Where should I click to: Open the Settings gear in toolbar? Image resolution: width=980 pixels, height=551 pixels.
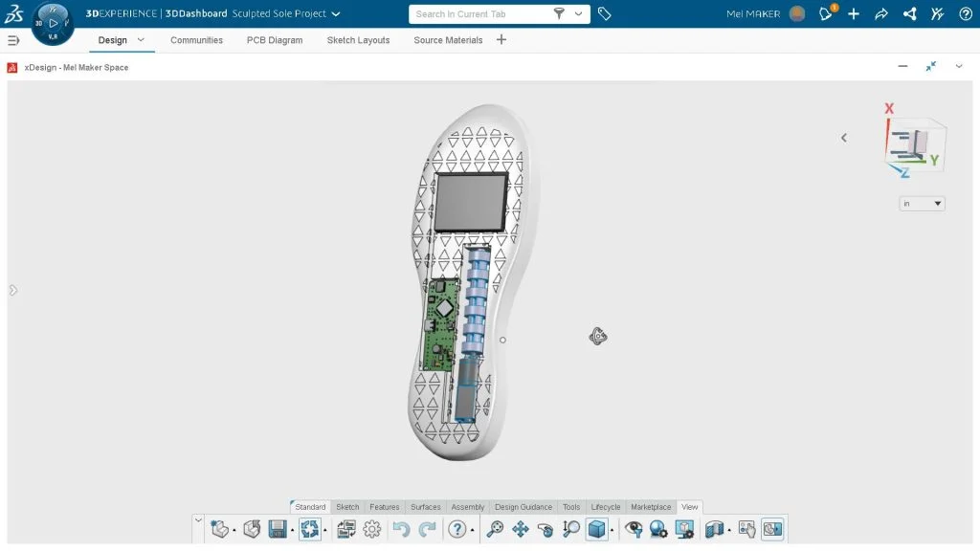coord(372,529)
